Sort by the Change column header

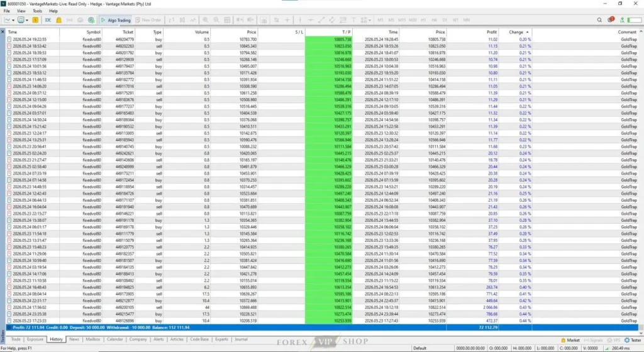coord(516,32)
